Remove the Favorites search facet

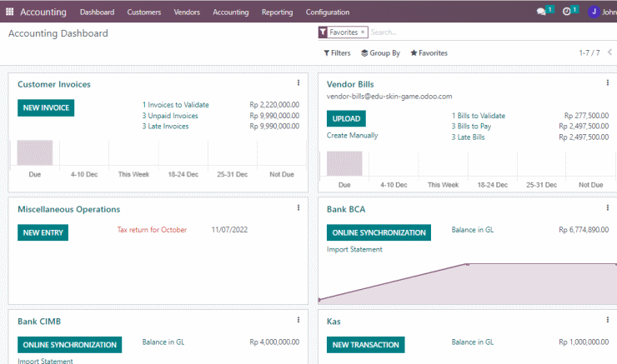(363, 32)
